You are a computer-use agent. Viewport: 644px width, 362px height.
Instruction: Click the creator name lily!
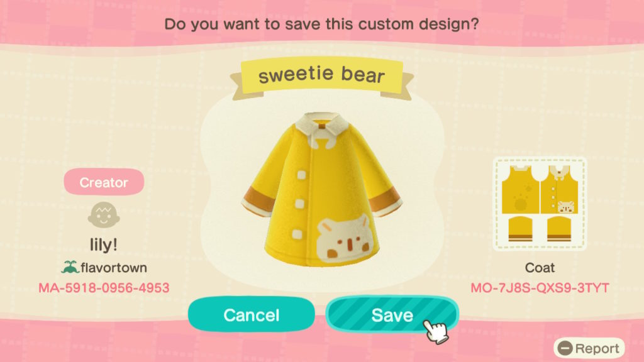coord(104,244)
